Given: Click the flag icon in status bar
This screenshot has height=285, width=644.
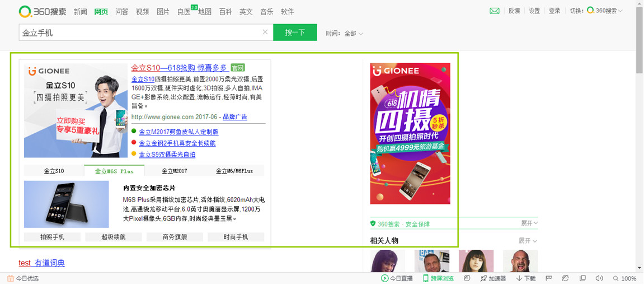Looking at the screenshot, I should [x=548, y=278].
